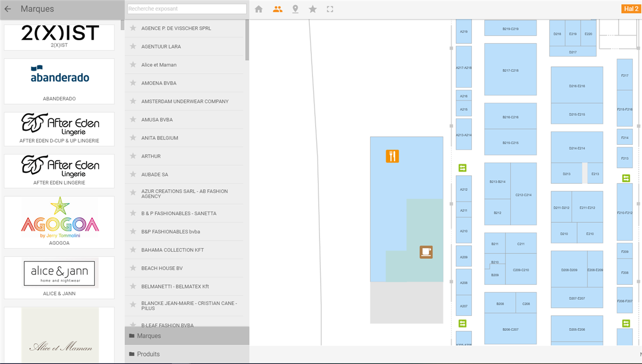Click green passage icon near stand F213
The image size is (642, 364).
626,177
